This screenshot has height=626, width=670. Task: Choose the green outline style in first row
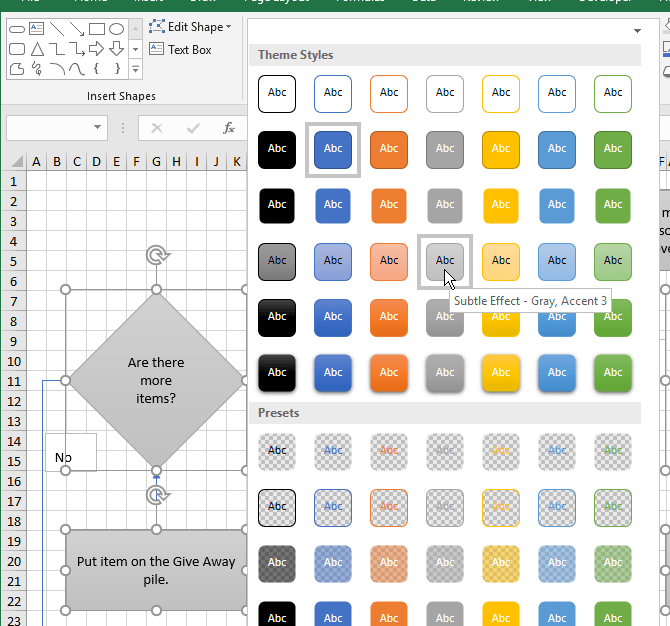613,93
